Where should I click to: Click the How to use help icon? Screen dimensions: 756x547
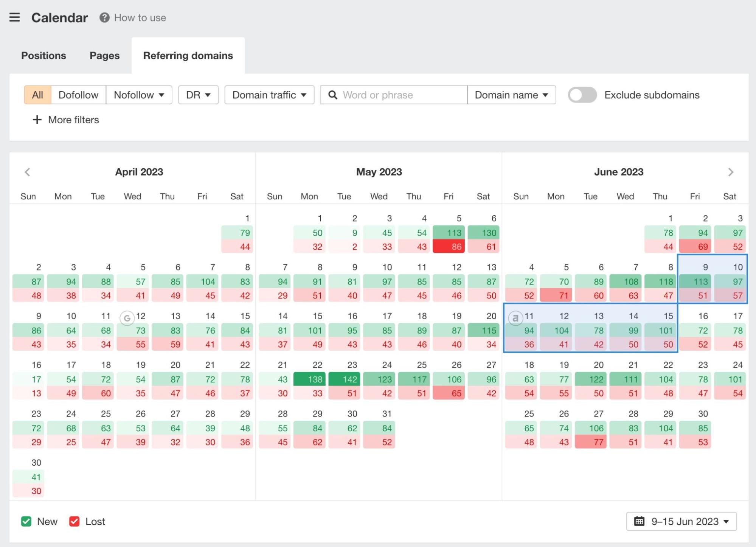104,17
